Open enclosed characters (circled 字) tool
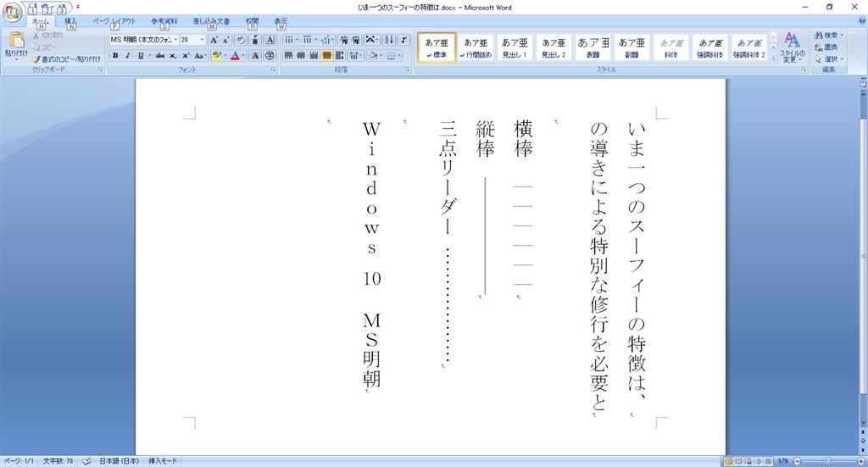Image resolution: width=868 pixels, height=467 pixels. click(x=270, y=55)
